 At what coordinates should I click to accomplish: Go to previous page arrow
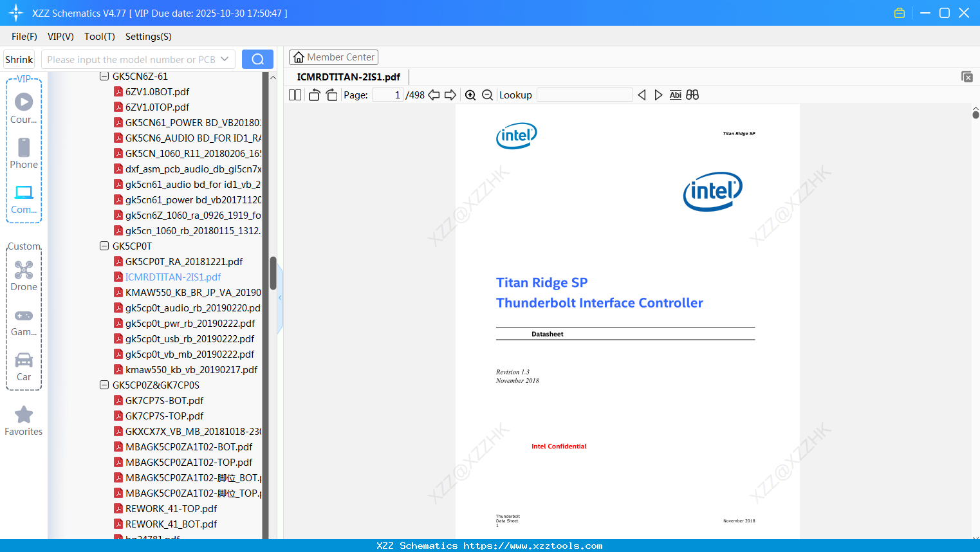[434, 95]
